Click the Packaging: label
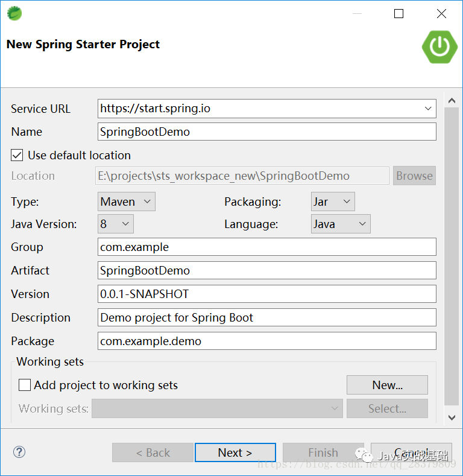 (x=253, y=202)
